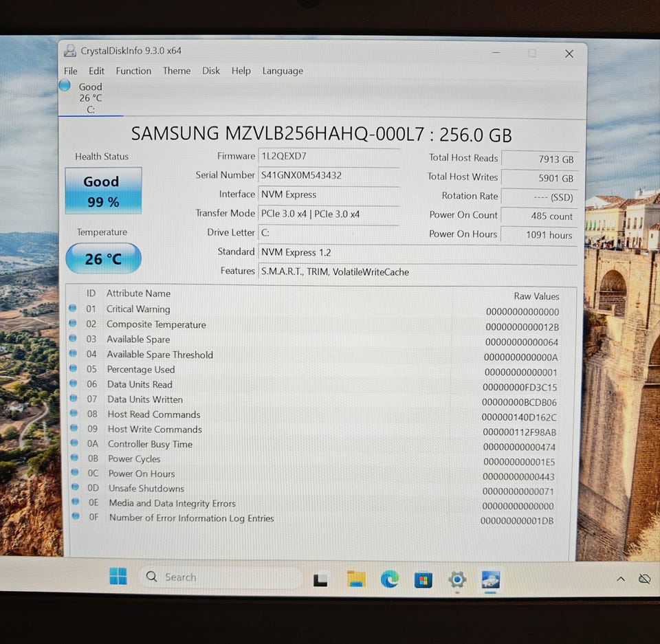Click the taskbar Search box

(x=220, y=577)
